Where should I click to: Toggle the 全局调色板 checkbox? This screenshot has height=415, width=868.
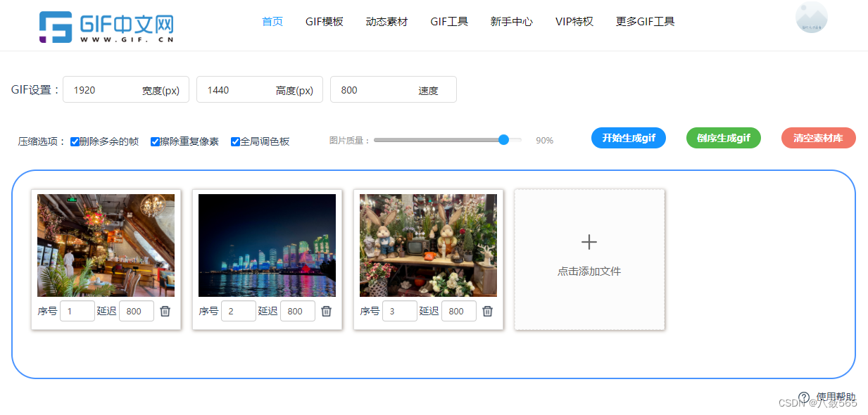[x=235, y=141]
